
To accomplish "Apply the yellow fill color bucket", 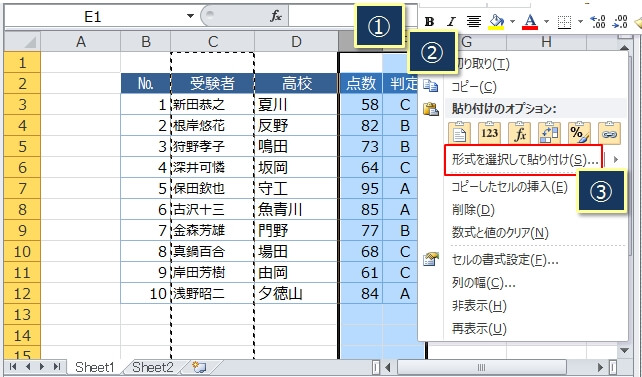I will click(496, 21).
